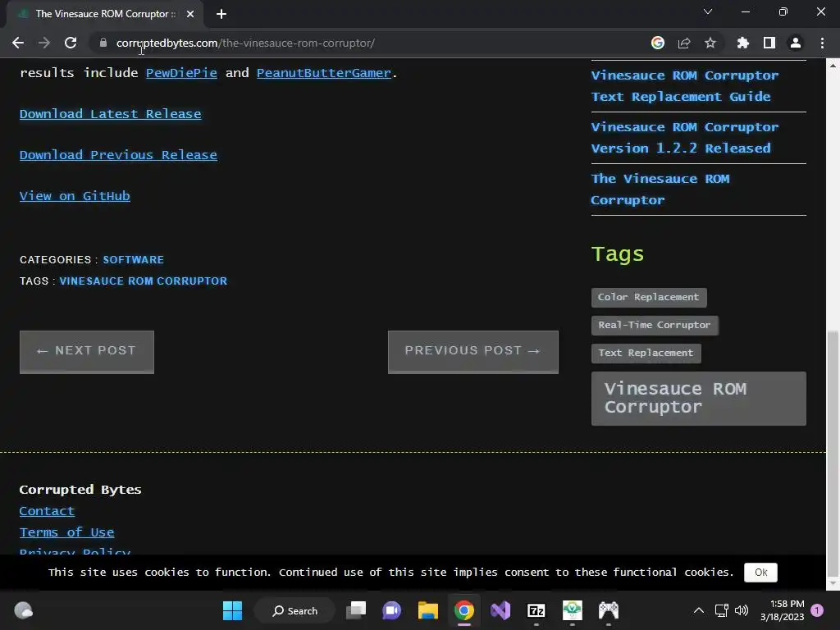Click Download Previous Release link
This screenshot has height=630, width=840.
point(118,155)
